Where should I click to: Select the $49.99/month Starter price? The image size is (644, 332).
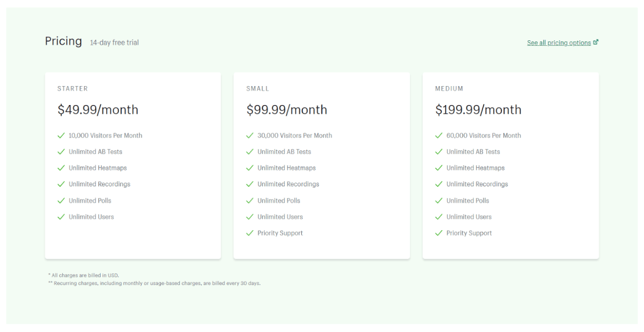coord(97,109)
